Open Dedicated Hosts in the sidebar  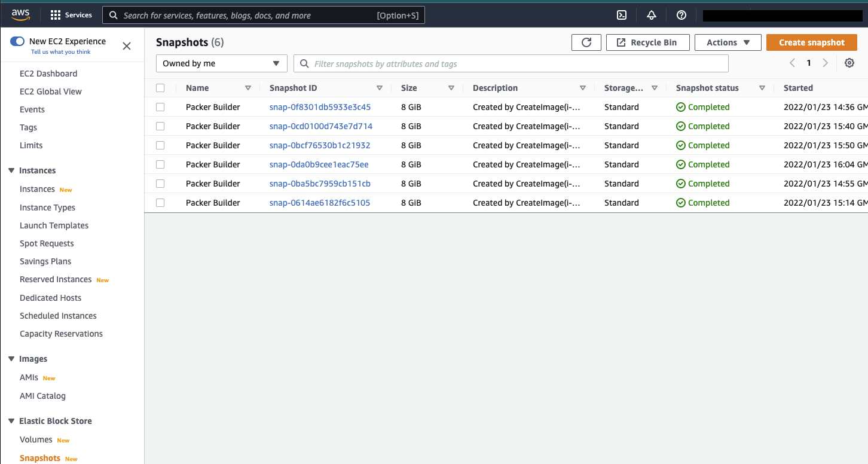pos(50,298)
